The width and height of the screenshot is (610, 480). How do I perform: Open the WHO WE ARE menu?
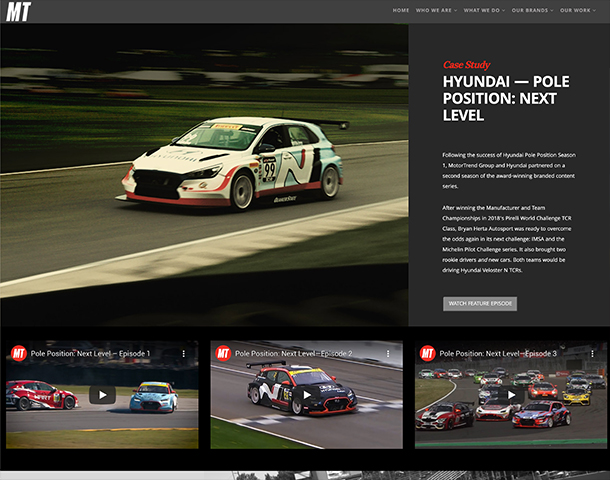tap(434, 11)
